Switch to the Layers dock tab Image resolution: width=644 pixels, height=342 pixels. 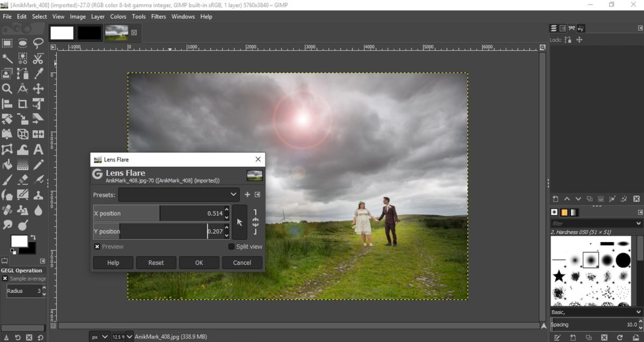point(554,28)
